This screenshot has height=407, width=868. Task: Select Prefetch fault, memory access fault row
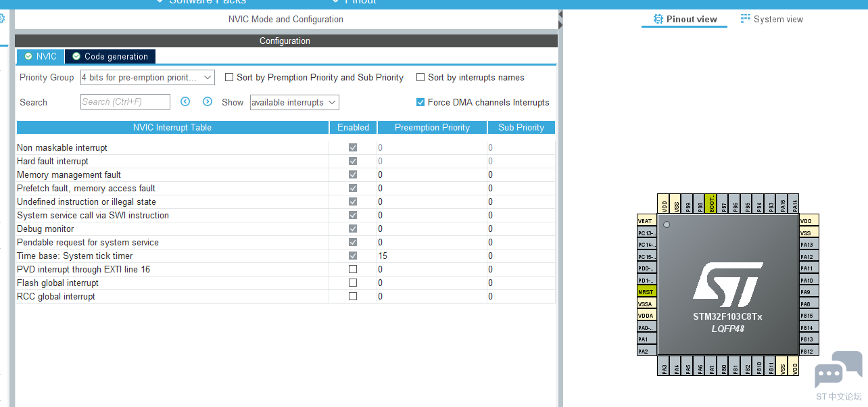pos(285,188)
